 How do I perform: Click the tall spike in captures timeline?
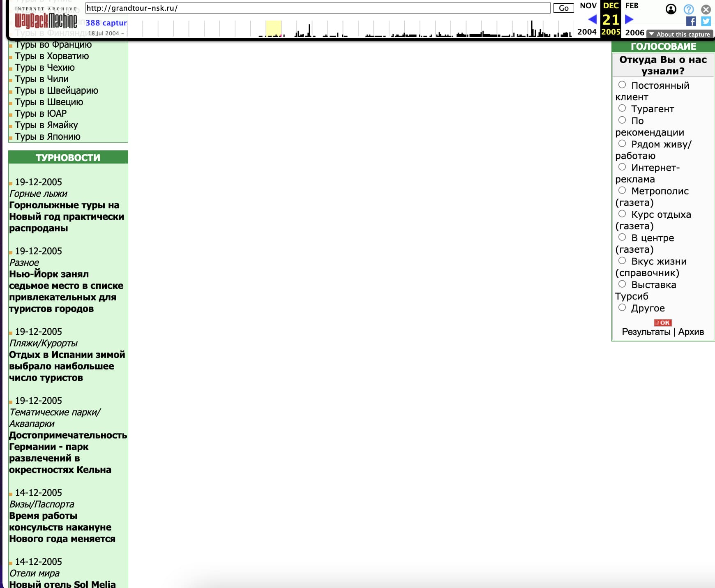click(532, 29)
